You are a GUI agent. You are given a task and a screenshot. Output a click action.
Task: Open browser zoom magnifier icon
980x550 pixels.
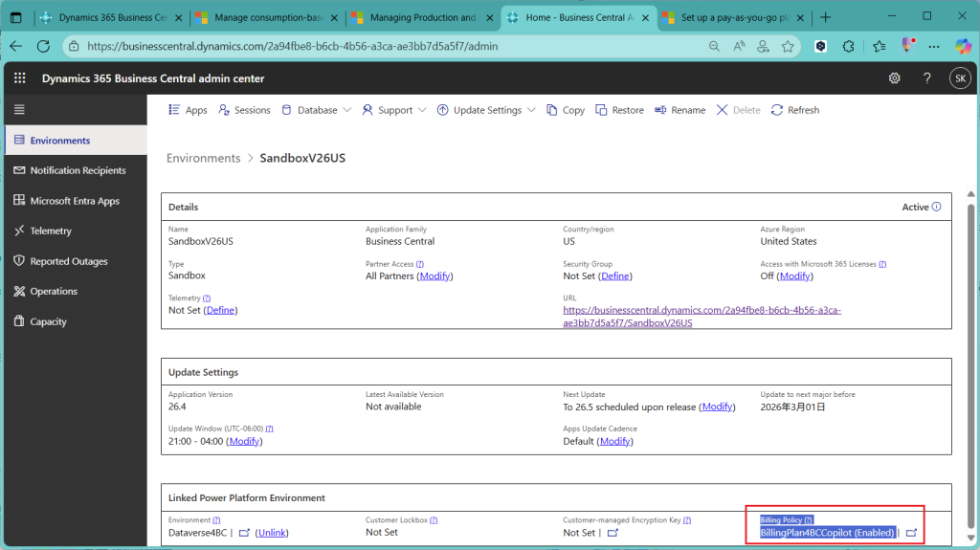point(714,46)
